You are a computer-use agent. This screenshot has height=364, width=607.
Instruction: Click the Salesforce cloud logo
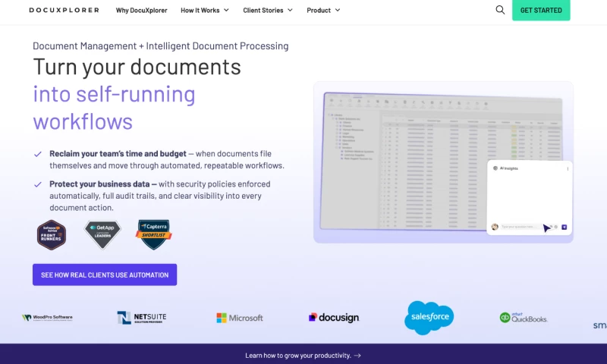pyautogui.click(x=429, y=318)
